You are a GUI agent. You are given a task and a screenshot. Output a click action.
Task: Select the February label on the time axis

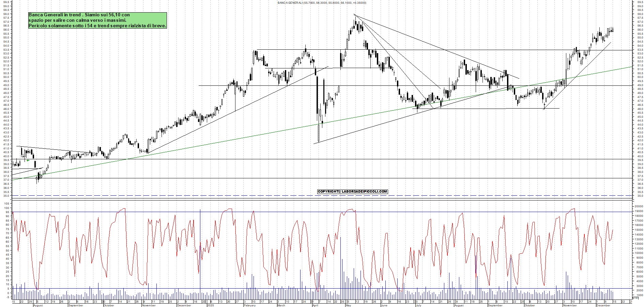[249, 305]
